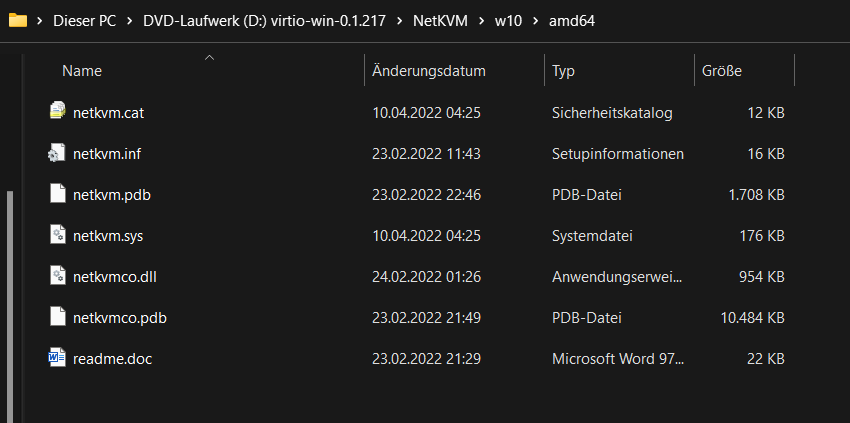Click the netkvmco.pdb file icon

57,317
